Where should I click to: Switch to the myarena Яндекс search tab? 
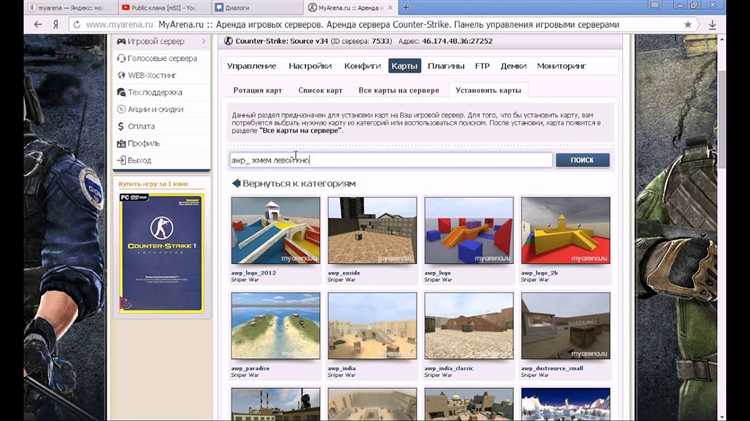[x=71, y=8]
